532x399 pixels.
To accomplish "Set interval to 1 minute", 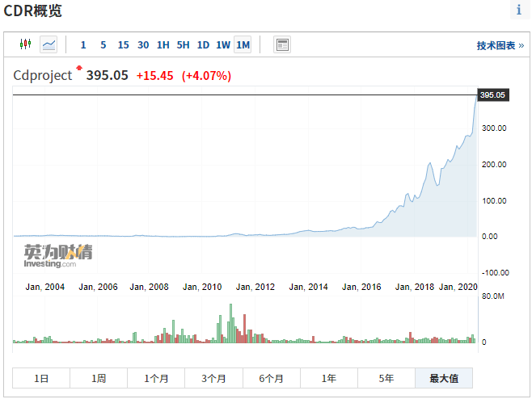I will [83, 45].
